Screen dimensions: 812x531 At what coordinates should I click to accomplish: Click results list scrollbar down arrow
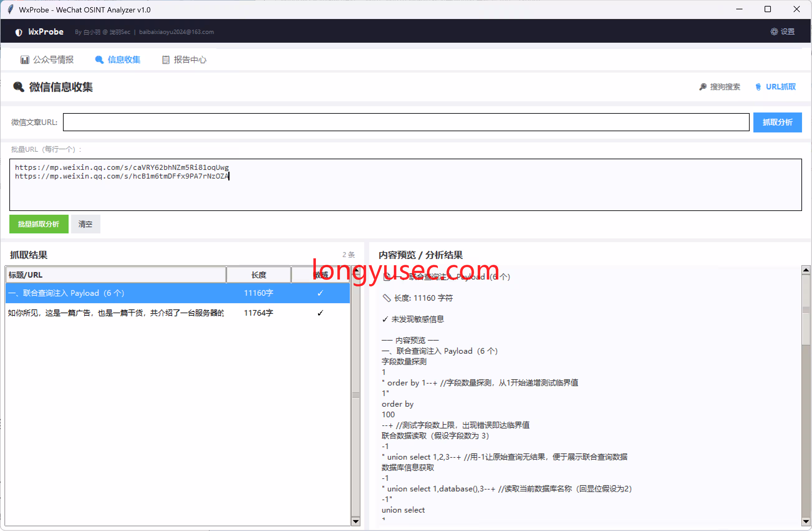click(x=355, y=521)
